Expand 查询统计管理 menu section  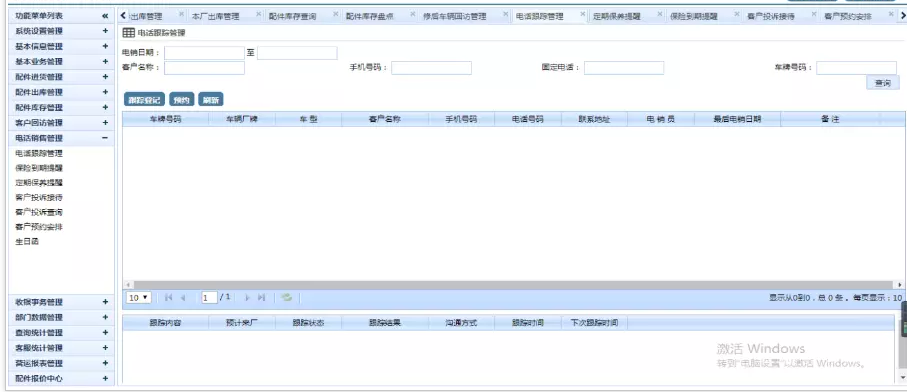tap(105, 332)
